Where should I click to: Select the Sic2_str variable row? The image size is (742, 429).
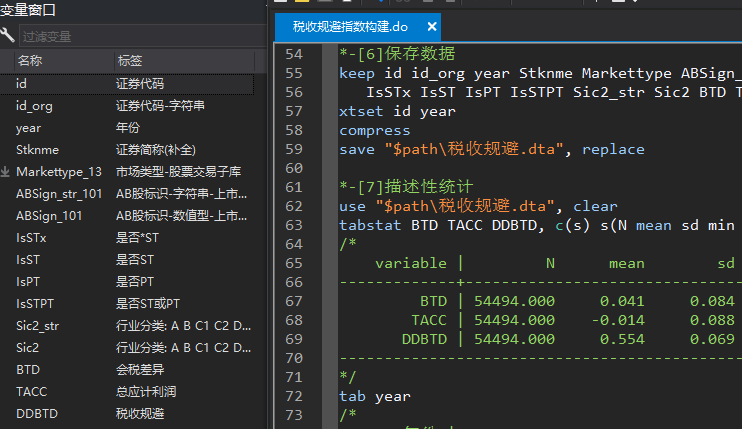[37, 326]
